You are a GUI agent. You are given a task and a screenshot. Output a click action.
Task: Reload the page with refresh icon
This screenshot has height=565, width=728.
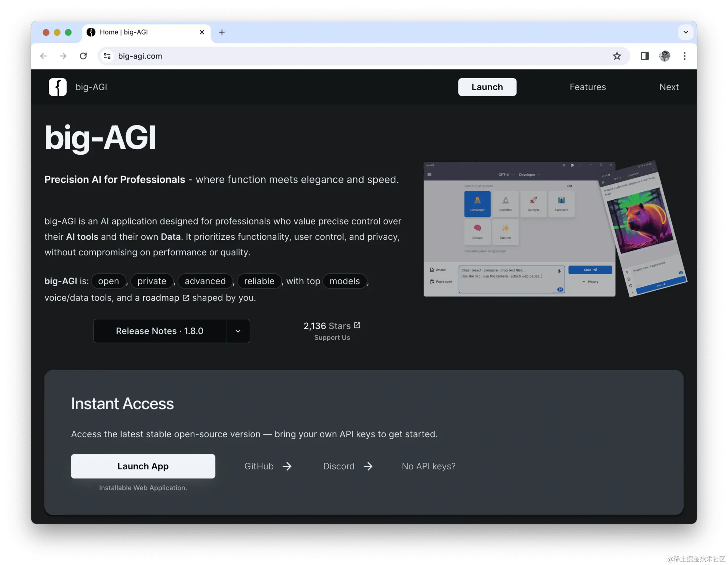point(83,56)
